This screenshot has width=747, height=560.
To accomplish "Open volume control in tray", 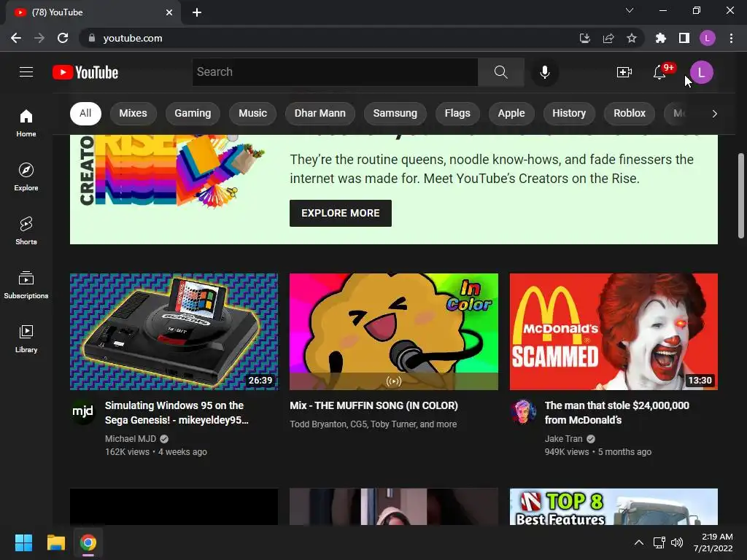I will click(676, 542).
